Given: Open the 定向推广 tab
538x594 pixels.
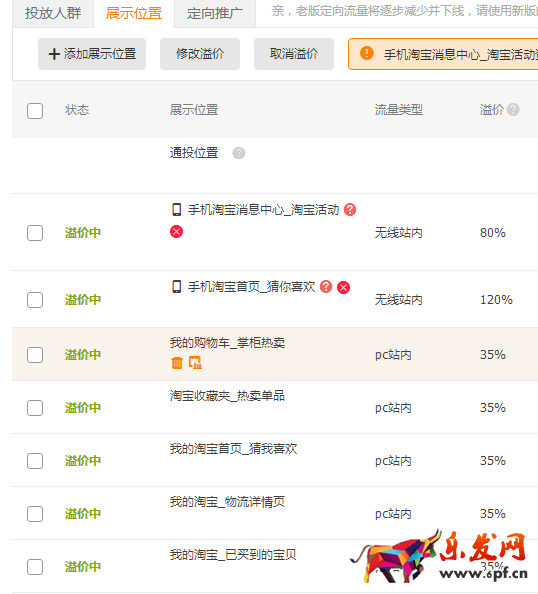Looking at the screenshot, I should 215,14.
